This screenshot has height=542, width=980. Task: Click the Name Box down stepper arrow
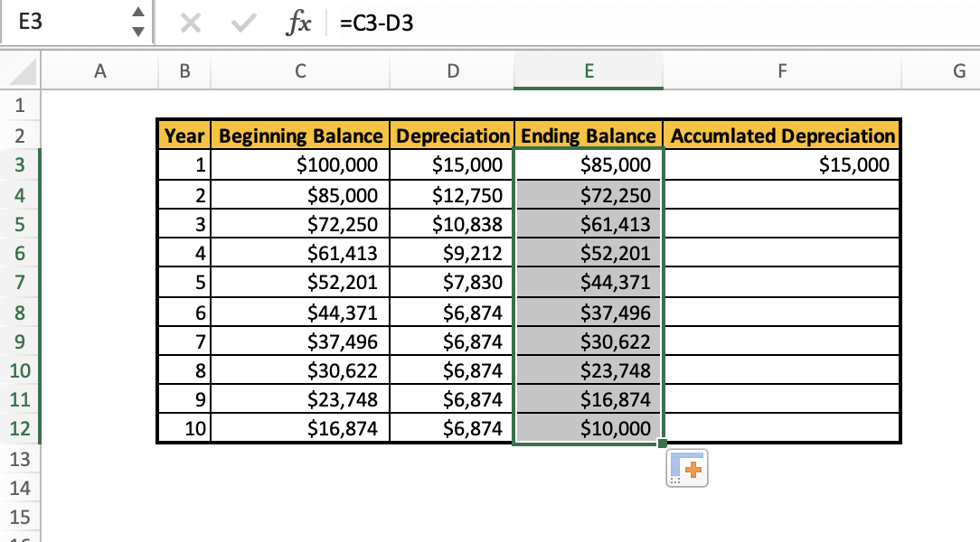tap(138, 30)
